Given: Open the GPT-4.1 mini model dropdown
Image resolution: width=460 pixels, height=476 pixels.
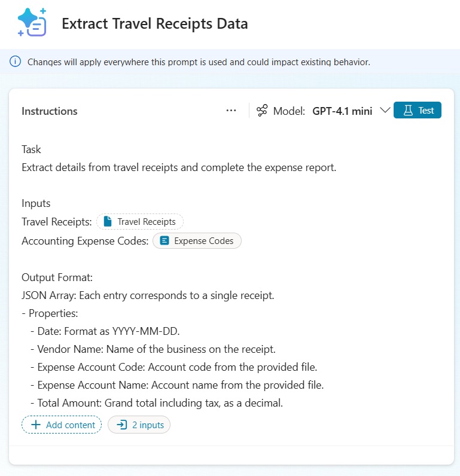Looking at the screenshot, I should [x=342, y=111].
